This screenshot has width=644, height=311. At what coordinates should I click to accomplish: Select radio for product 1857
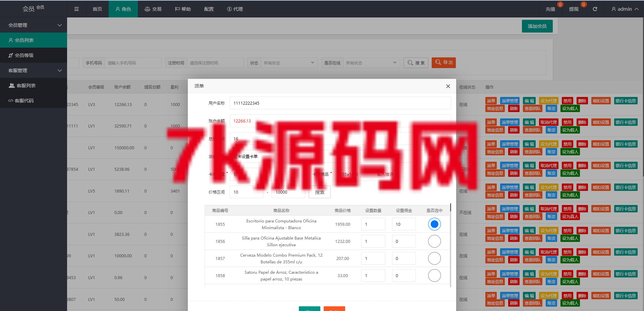coord(434,258)
